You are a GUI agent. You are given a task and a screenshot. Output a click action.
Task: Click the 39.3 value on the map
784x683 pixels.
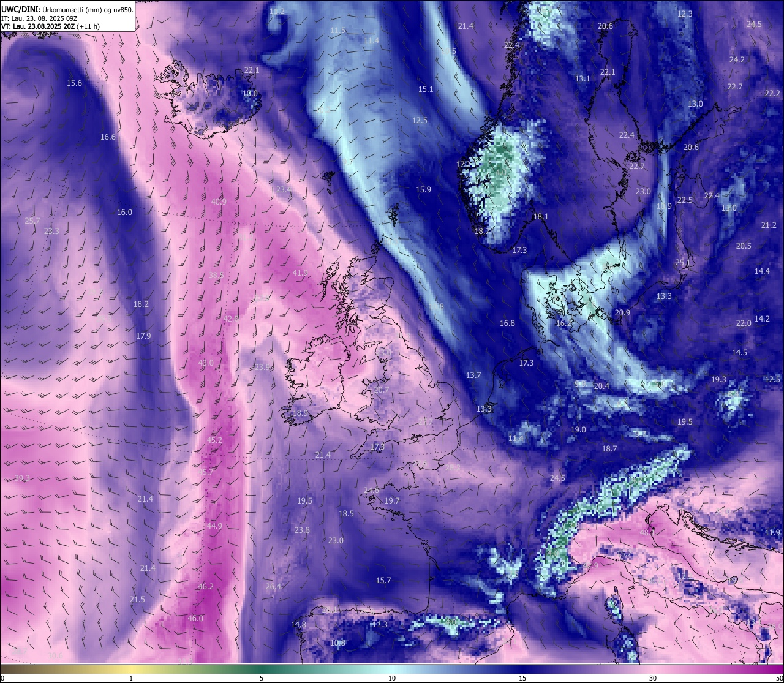click(x=22, y=478)
